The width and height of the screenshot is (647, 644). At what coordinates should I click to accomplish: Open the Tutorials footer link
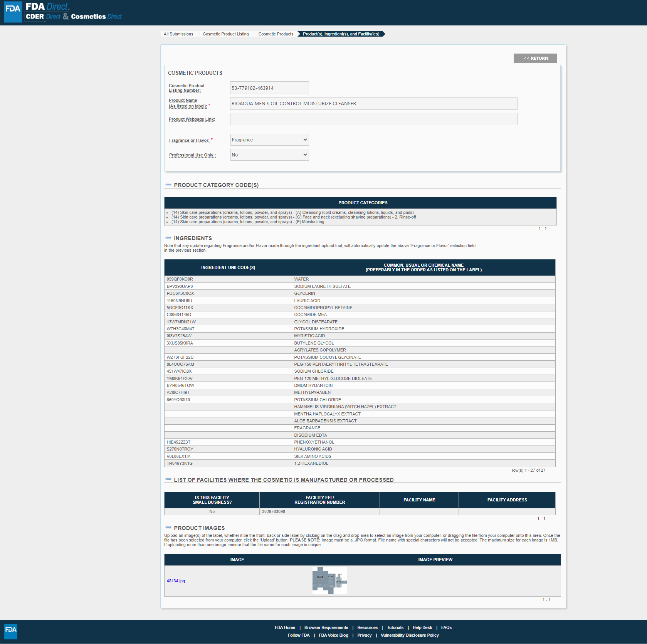point(395,628)
